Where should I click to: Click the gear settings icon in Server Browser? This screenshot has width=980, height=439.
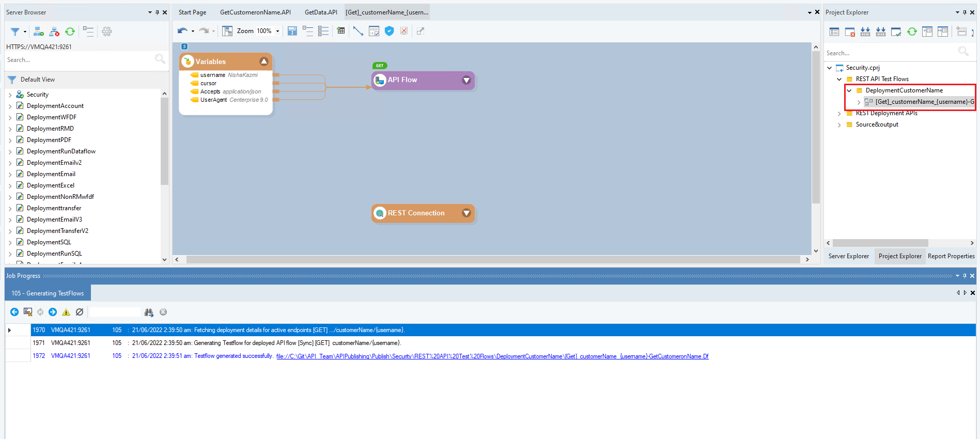tap(107, 32)
